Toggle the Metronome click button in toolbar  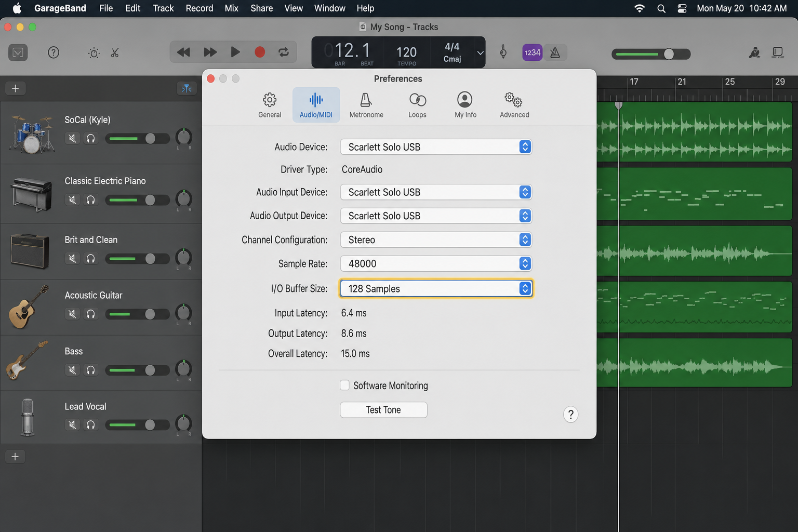coord(555,52)
